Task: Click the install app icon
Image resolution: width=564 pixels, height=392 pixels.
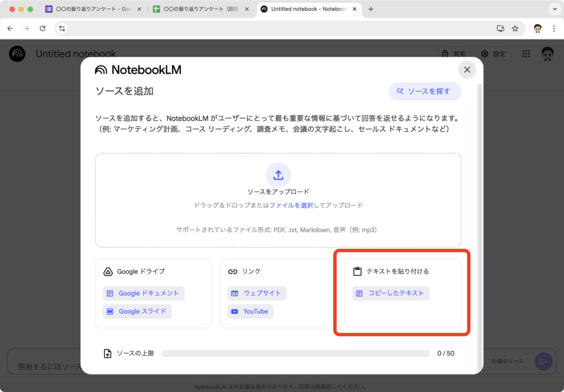Action: pyautogui.click(x=500, y=29)
